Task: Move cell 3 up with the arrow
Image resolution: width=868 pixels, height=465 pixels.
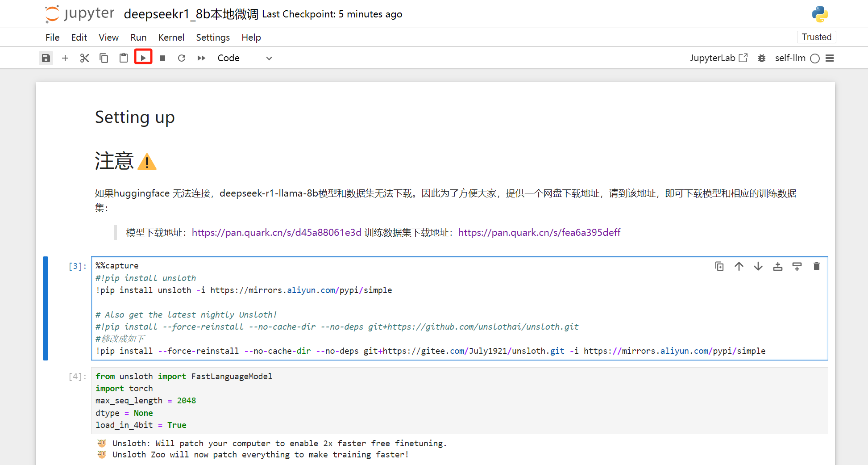Action: coord(739,267)
